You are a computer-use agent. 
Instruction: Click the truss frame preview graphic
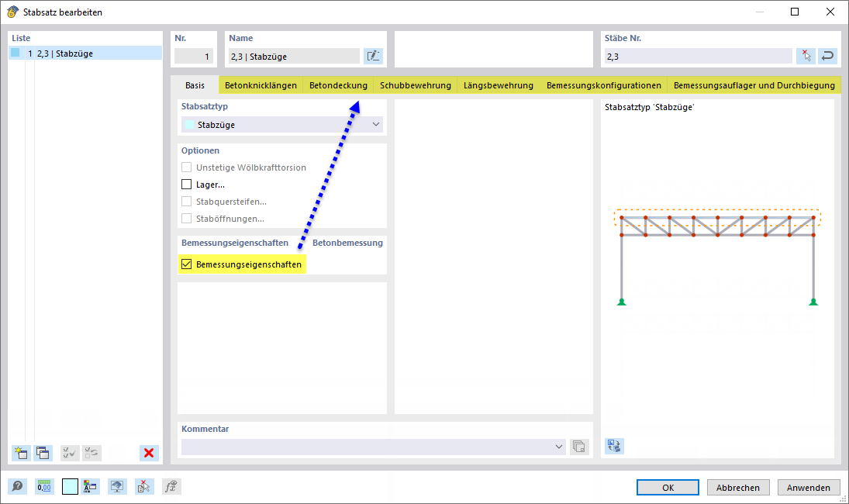pyautogui.click(x=717, y=257)
